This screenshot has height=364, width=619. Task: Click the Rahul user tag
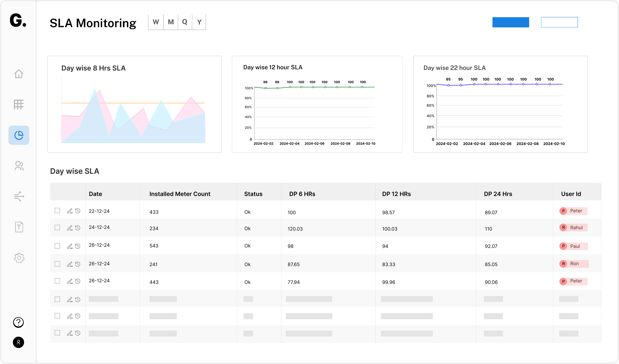(x=573, y=227)
